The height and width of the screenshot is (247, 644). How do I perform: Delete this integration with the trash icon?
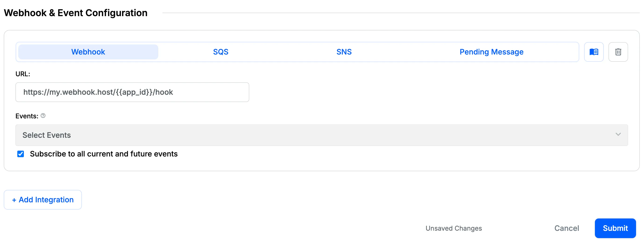[618, 52]
